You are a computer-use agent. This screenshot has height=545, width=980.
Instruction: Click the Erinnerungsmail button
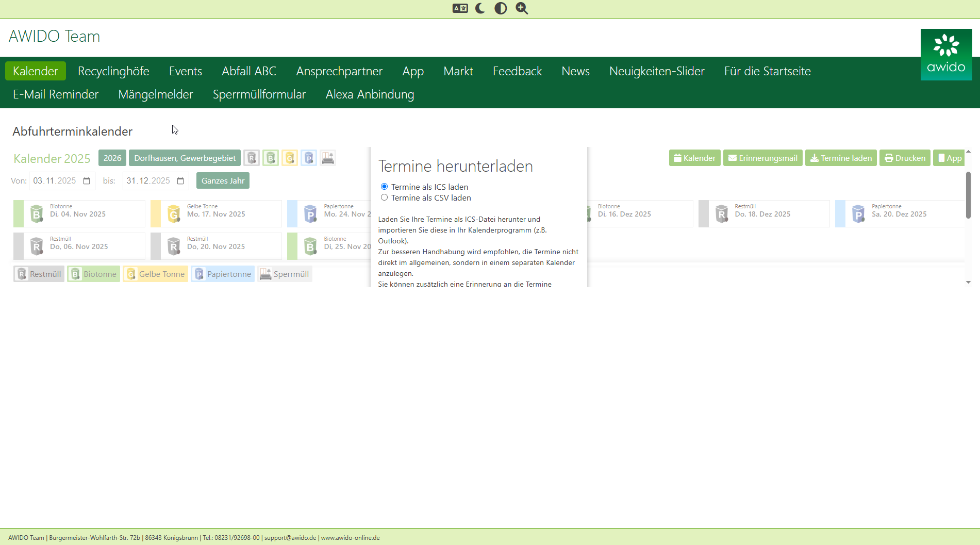click(762, 158)
